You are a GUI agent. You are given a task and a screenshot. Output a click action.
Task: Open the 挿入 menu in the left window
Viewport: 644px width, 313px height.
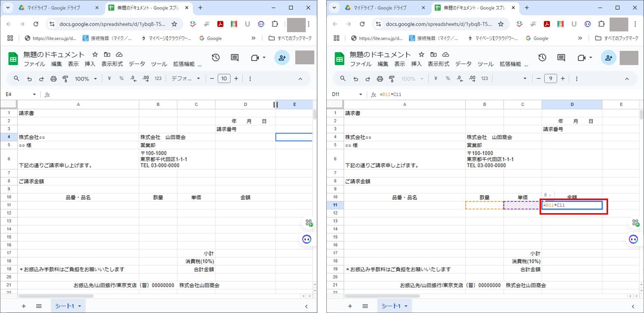[90, 64]
